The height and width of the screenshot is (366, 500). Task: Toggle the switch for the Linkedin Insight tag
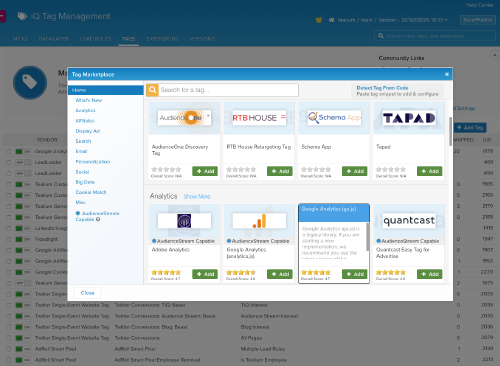point(23,228)
